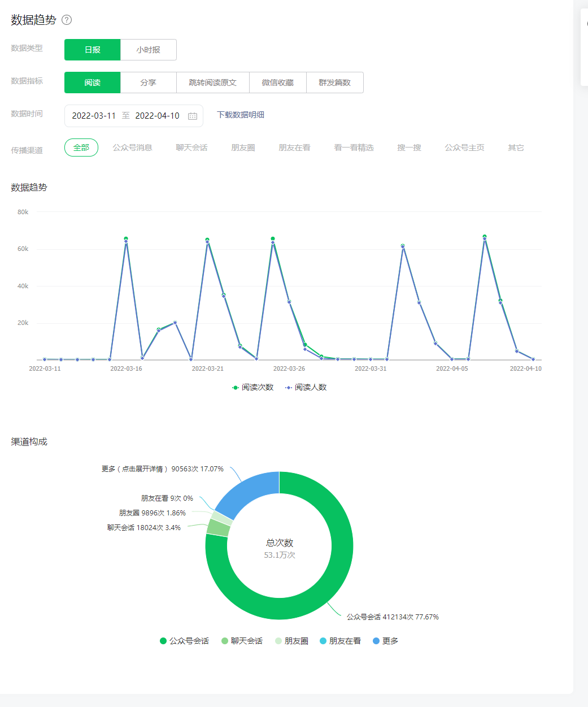Click the peak data point at 2022-03-16
Viewport: 588px width, 707px height.
[x=126, y=239]
